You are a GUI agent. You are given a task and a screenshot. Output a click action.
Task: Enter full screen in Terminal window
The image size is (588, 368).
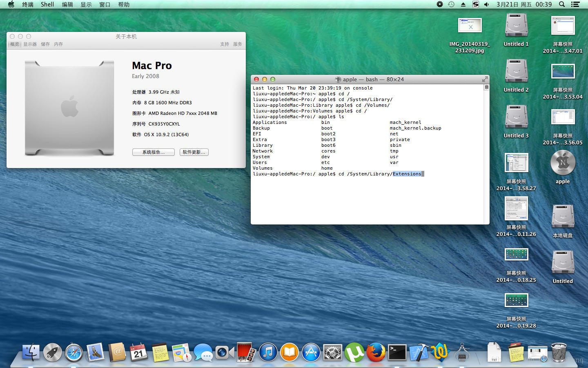click(485, 79)
